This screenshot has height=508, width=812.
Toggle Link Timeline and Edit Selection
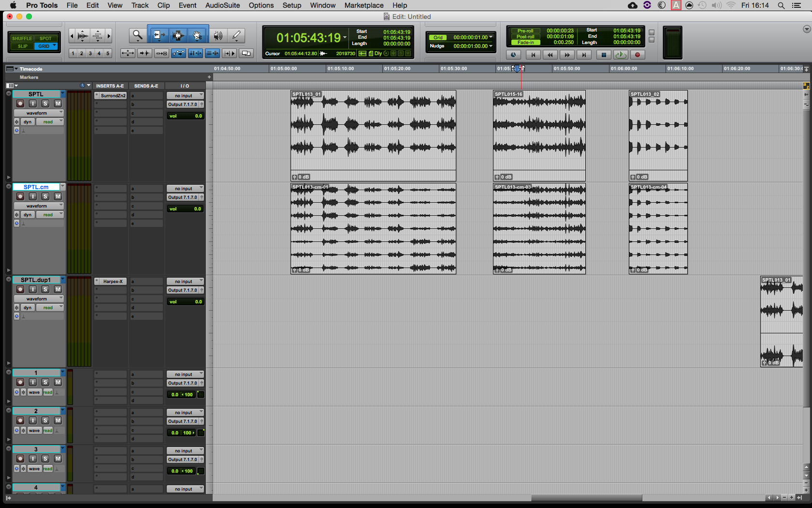195,53
